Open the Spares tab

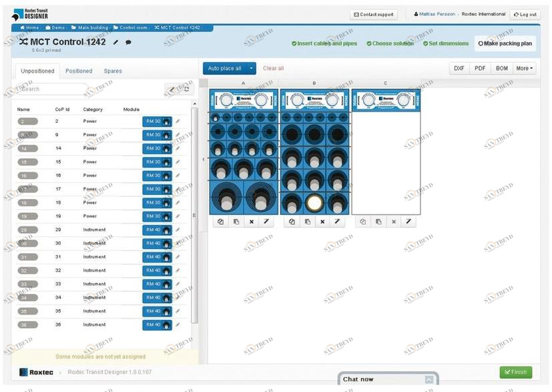click(x=113, y=70)
